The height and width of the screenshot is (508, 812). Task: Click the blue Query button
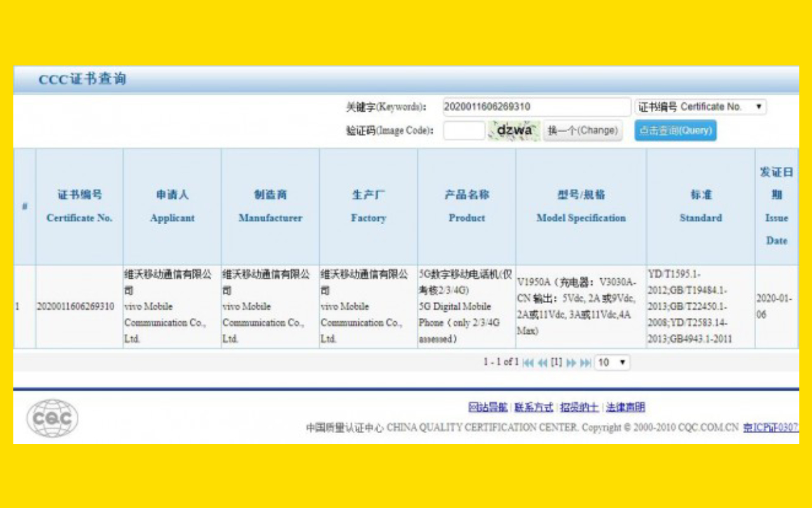(x=676, y=130)
